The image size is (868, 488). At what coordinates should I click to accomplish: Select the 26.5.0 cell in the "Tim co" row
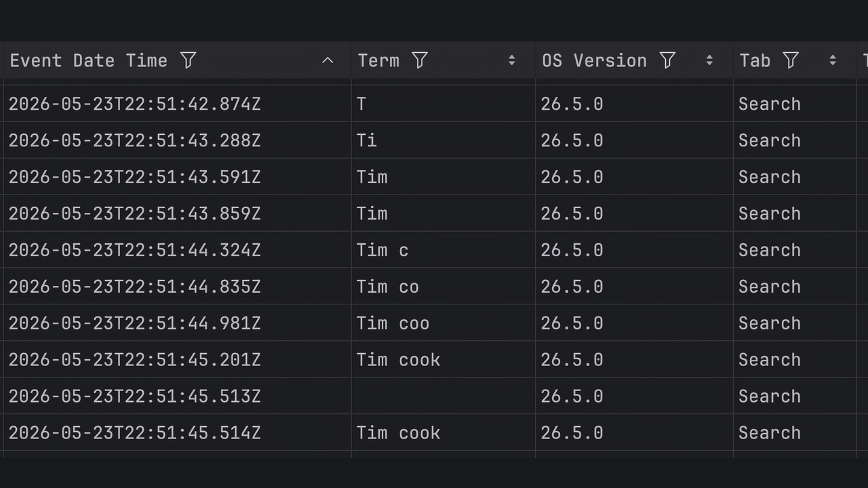pos(634,287)
